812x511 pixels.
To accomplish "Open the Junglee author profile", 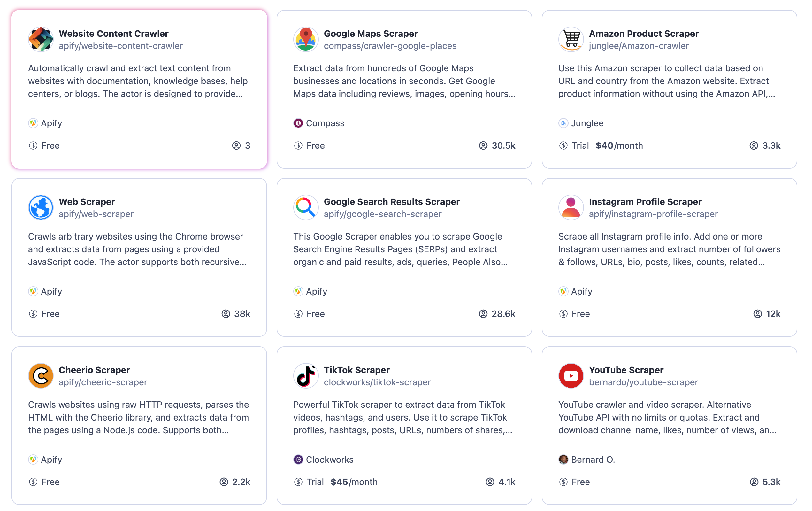I will point(587,123).
